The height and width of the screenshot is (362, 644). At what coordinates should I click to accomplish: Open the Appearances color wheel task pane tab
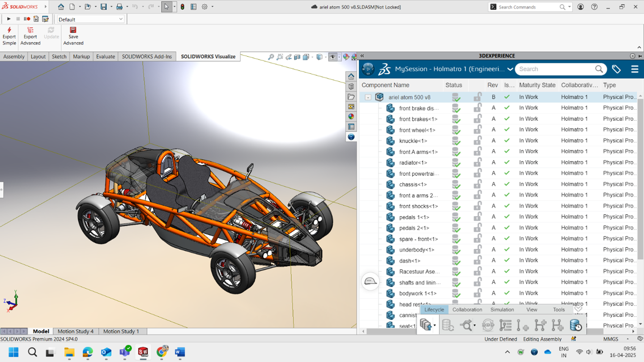pos(351,117)
